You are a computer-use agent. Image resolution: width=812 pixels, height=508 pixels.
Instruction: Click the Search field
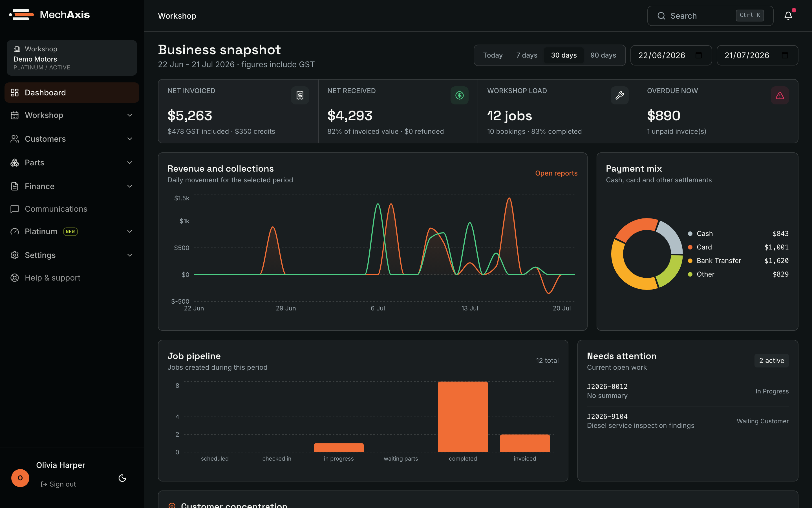pyautogui.click(x=710, y=16)
